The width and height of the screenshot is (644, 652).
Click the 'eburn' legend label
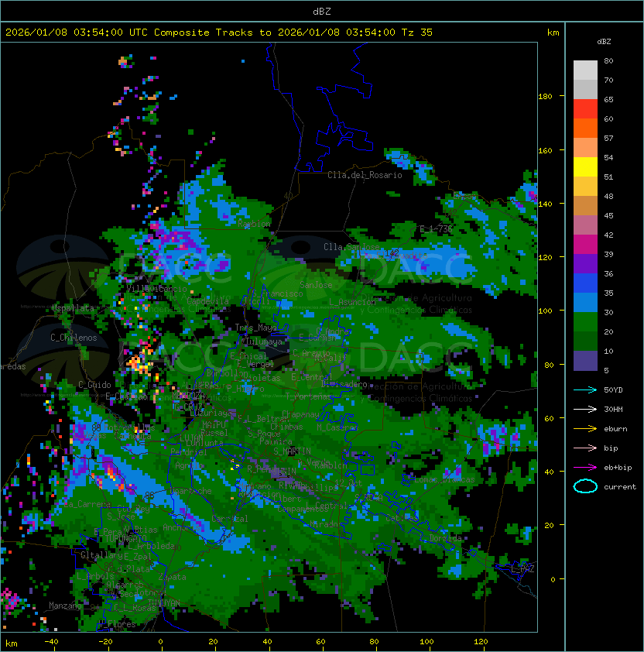(x=615, y=429)
